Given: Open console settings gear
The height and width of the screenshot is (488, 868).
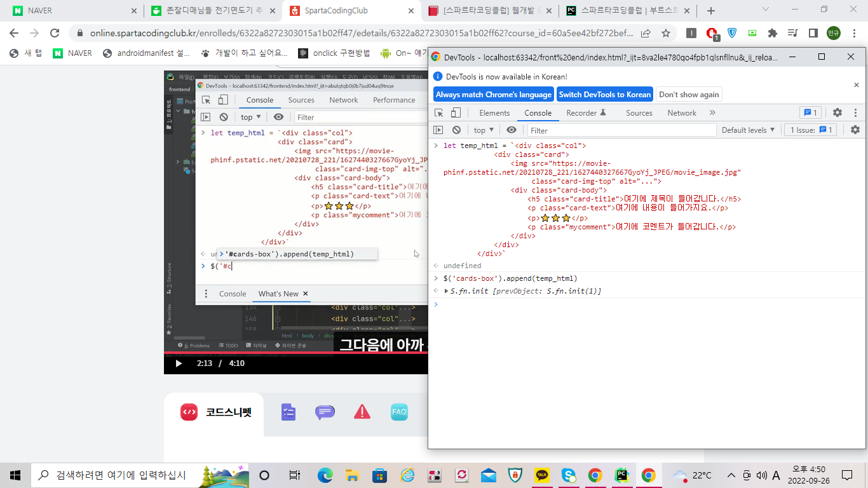Looking at the screenshot, I should pyautogui.click(x=855, y=130).
